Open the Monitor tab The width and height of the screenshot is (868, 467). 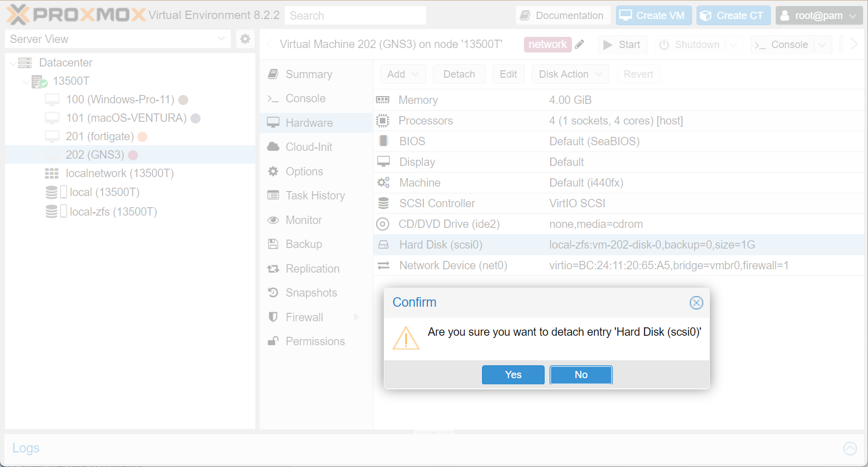316,220
